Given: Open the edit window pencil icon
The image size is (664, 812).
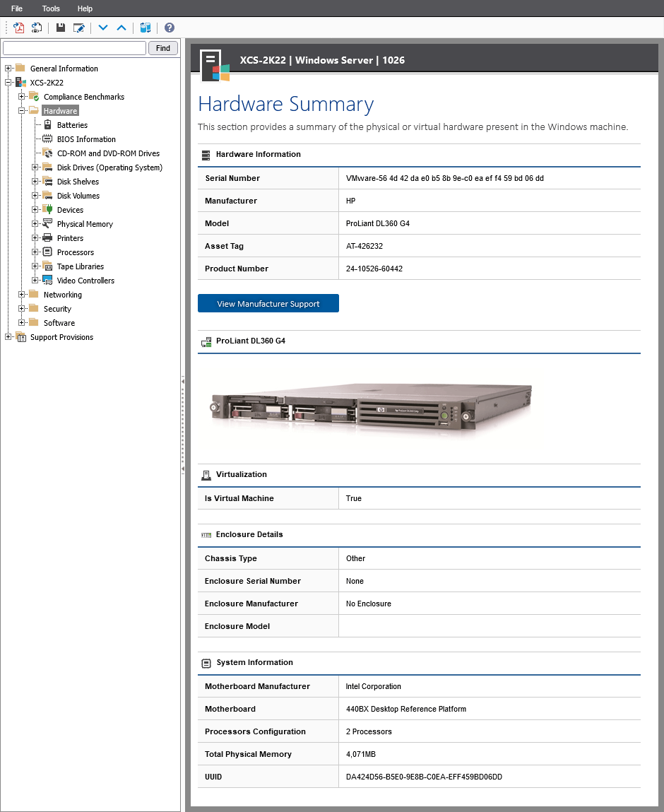Looking at the screenshot, I should [x=78, y=28].
